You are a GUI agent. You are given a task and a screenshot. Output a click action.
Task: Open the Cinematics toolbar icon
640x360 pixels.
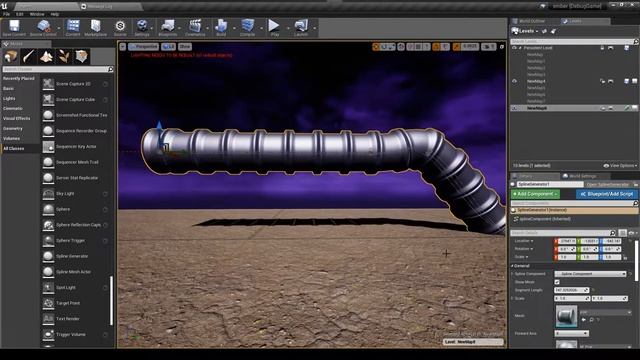click(x=195, y=26)
